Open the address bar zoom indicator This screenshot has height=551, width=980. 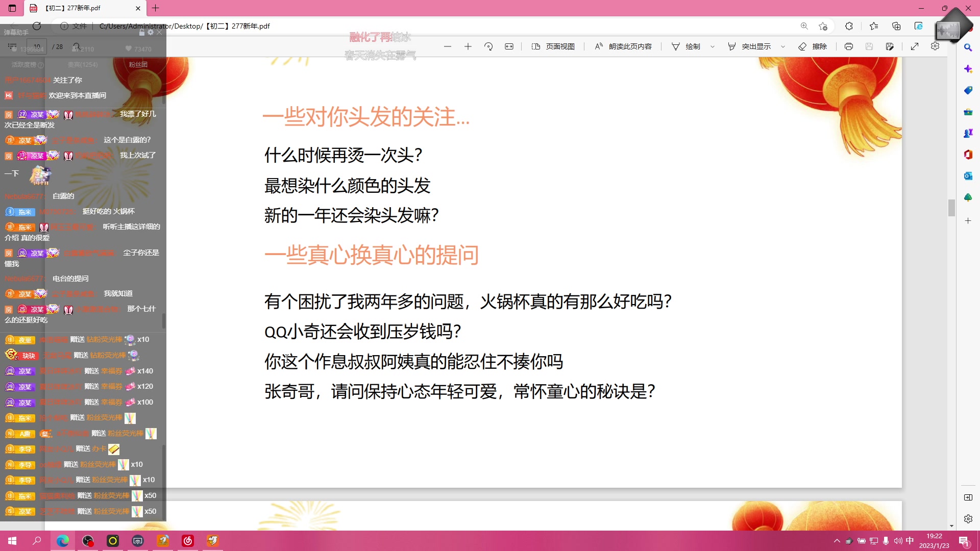804,26
